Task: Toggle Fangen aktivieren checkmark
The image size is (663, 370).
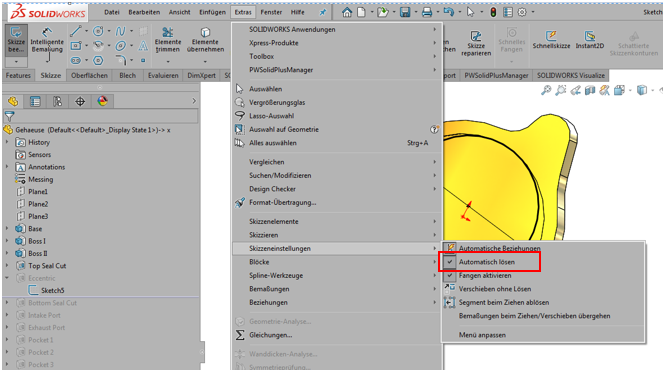Action: (450, 275)
